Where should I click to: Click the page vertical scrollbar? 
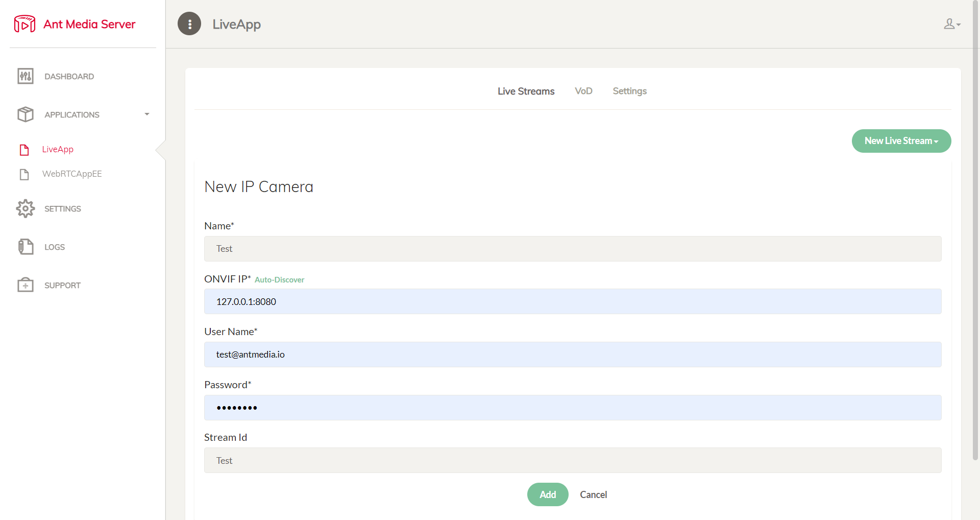975,230
